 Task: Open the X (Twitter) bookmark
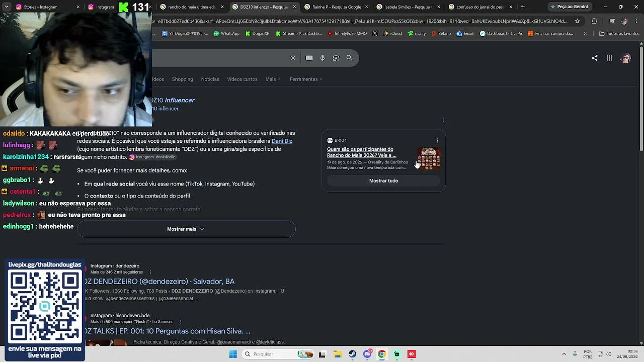pos(375,34)
